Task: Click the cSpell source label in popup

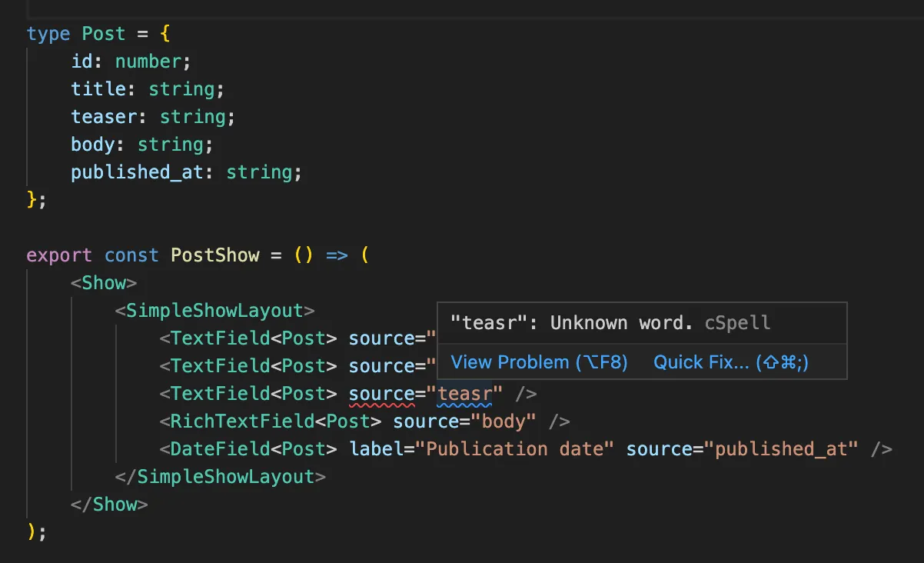Action: tap(737, 323)
